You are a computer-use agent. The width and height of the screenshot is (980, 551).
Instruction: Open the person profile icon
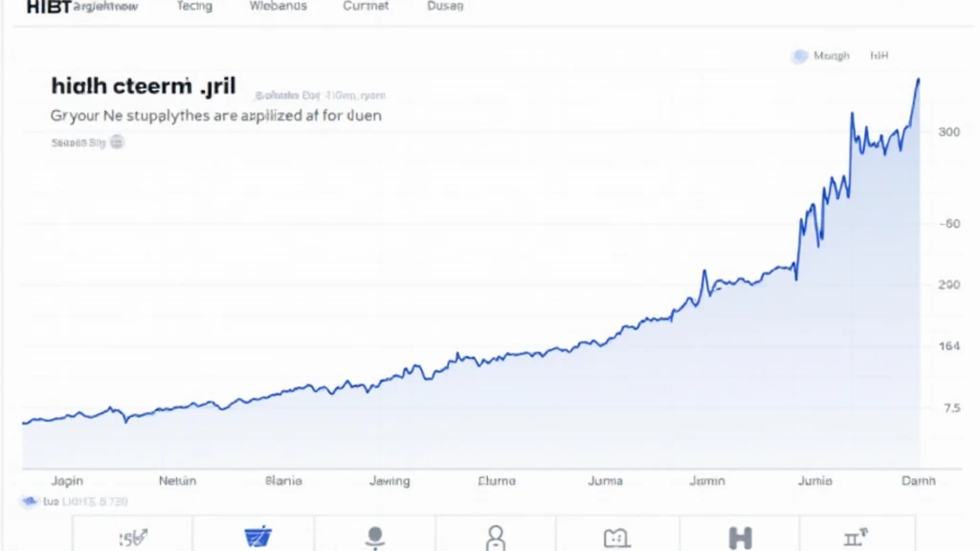coord(496,538)
